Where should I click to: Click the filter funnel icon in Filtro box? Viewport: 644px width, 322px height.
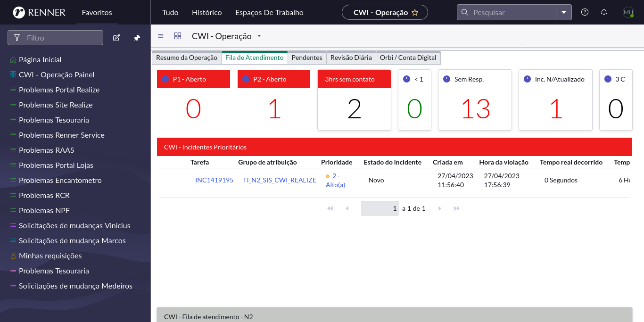tap(17, 38)
